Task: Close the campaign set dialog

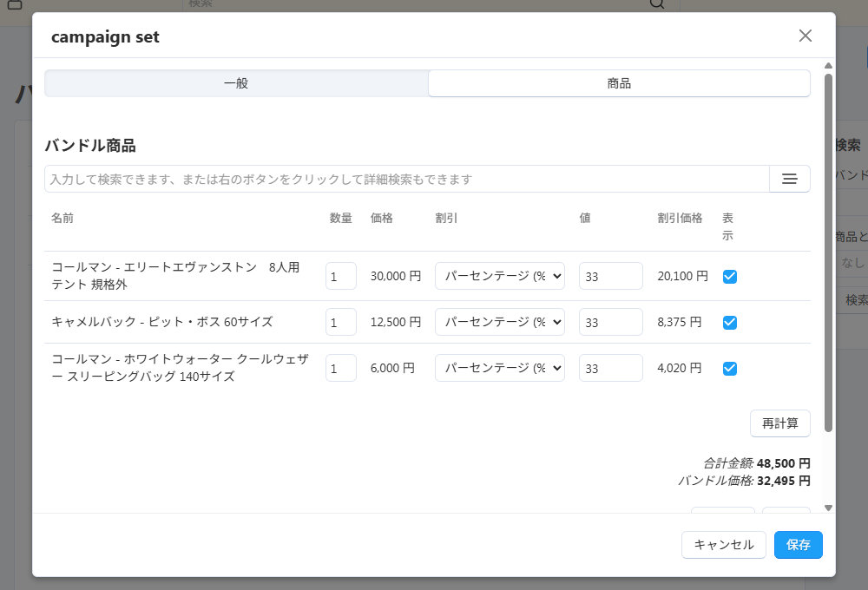Action: coord(805,36)
